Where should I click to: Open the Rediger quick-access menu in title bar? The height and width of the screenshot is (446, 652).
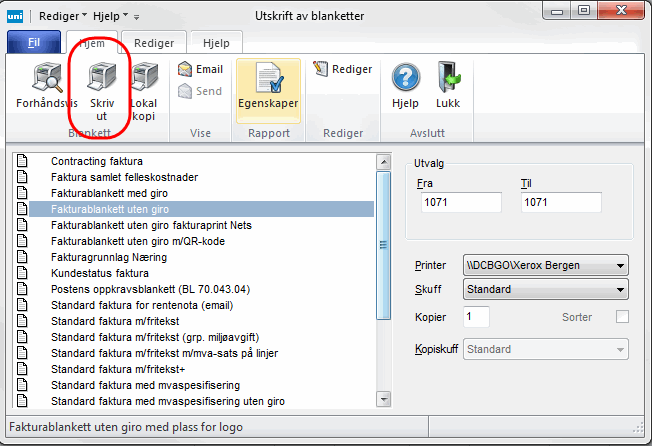61,16
